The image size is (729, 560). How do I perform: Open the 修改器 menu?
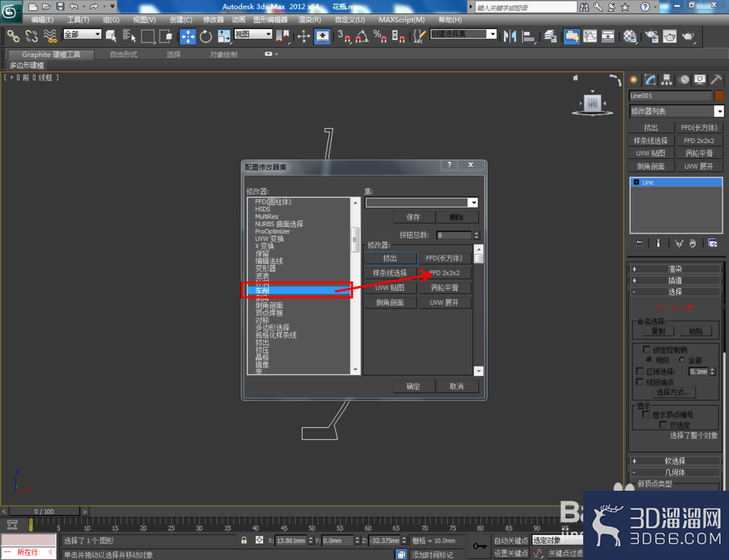(x=213, y=20)
